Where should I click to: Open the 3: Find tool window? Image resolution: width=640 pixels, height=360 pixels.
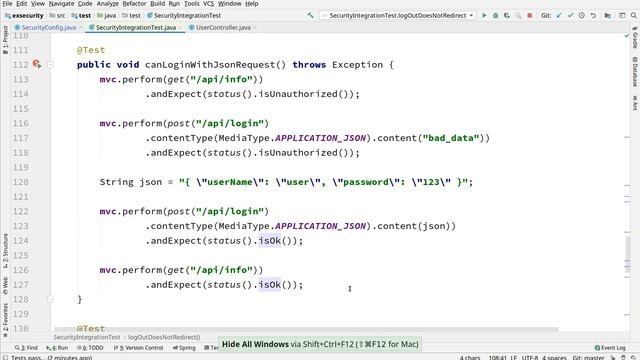tap(27, 348)
